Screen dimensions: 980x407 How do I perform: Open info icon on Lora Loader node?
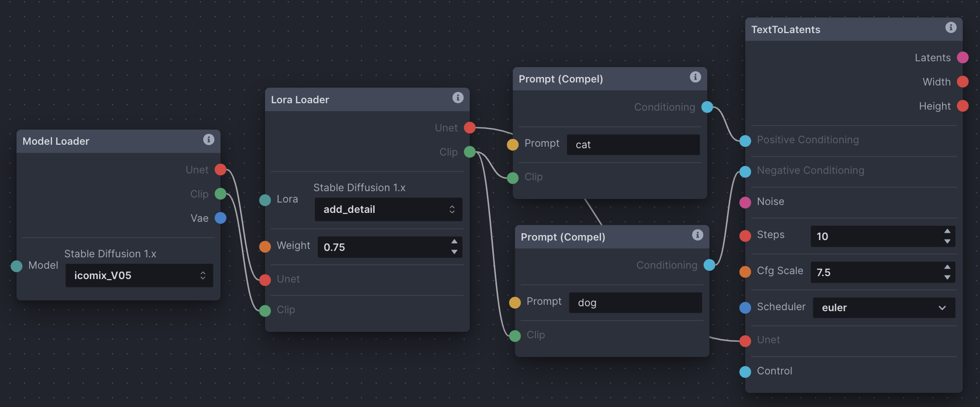tap(458, 97)
